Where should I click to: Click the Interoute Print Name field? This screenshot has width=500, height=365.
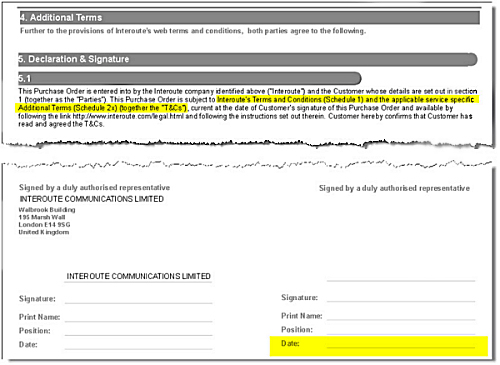click(139, 317)
